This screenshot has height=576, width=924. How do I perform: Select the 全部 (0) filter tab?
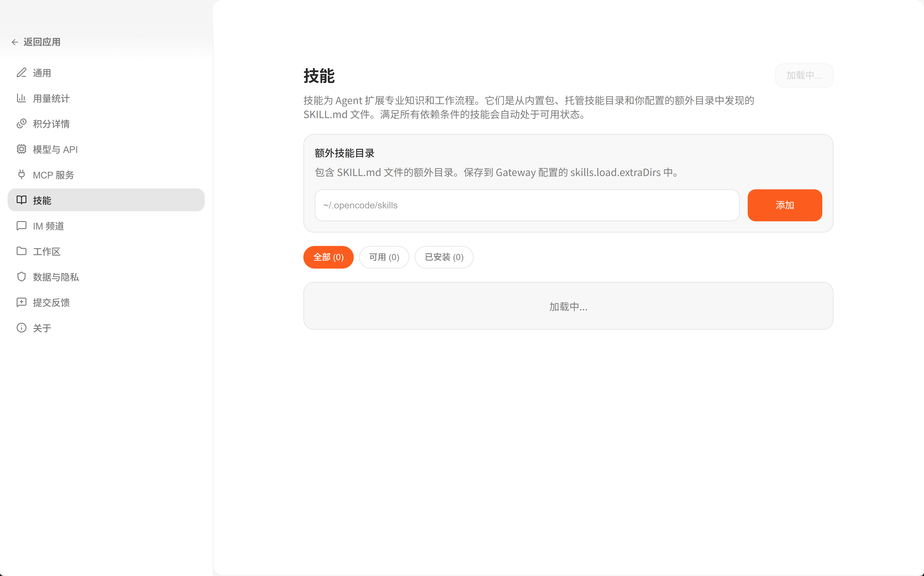(328, 257)
